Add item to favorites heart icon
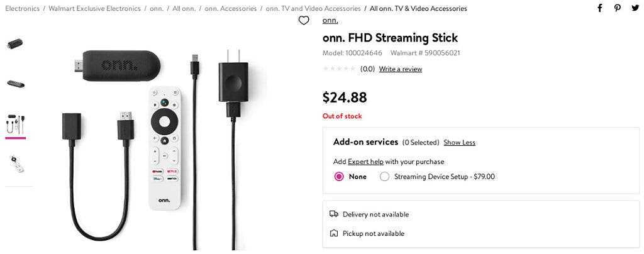 [304, 21]
